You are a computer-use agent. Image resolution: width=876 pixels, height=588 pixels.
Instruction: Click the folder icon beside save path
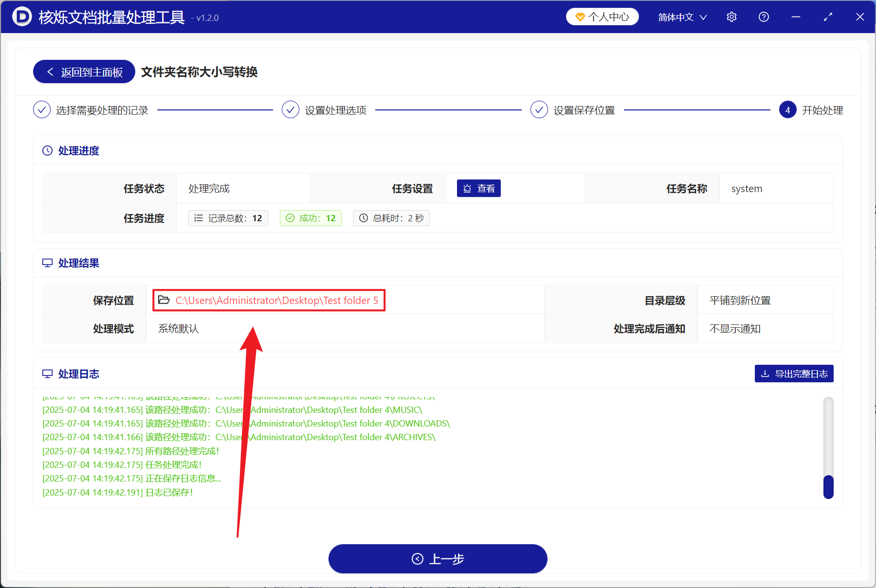tap(164, 300)
